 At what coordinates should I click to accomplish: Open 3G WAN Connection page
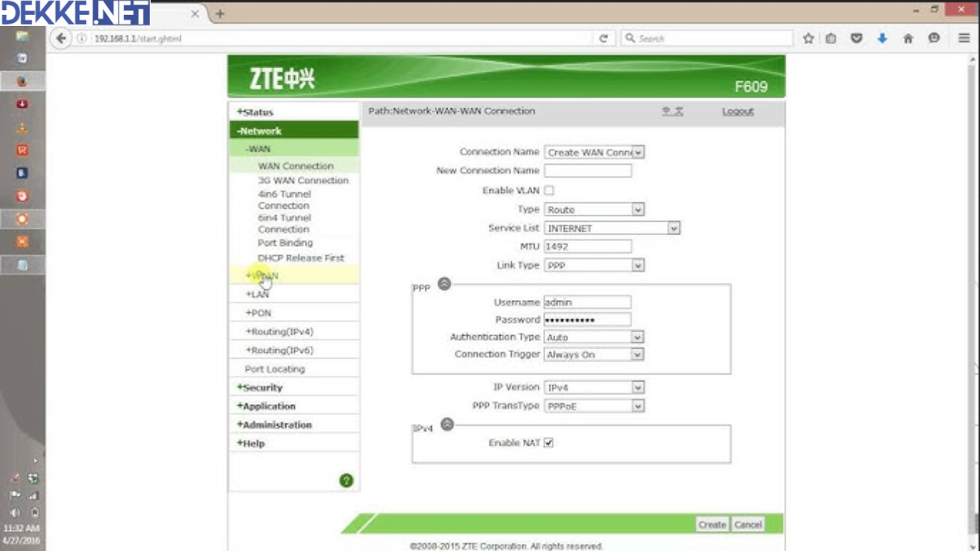coord(303,181)
